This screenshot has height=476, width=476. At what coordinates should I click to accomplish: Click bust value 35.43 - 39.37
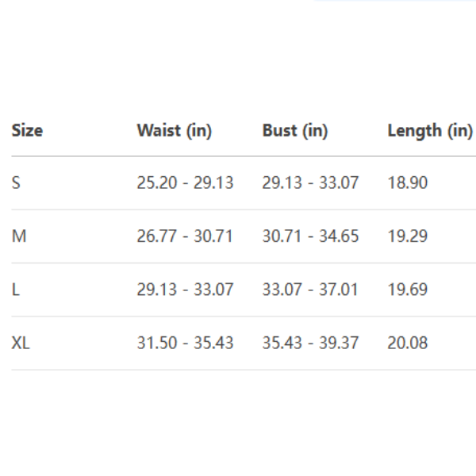coord(310,344)
